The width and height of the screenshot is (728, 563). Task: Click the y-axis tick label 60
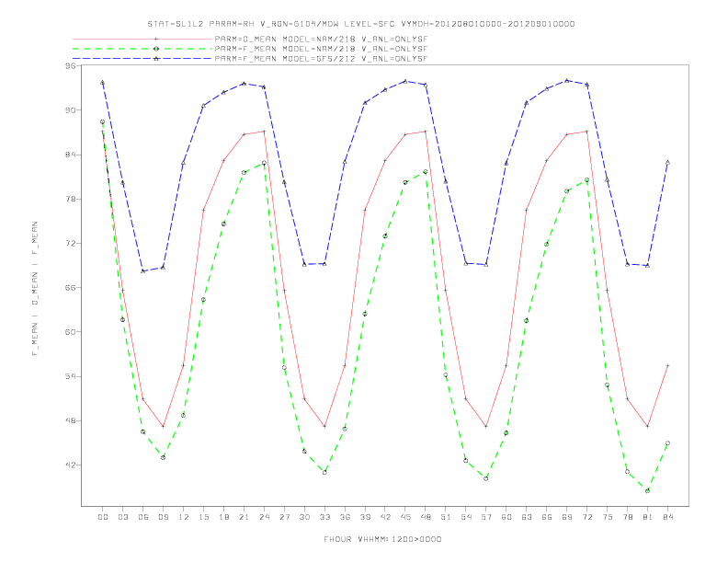pos(70,332)
